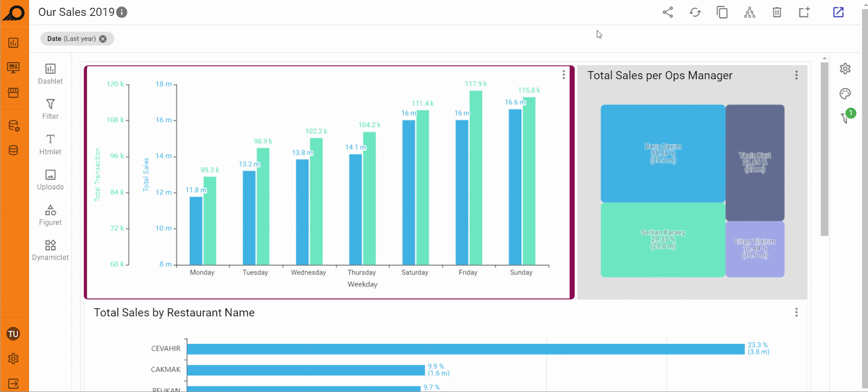This screenshot has height=392, width=868.
Task: Open the store icon in orange sidebar
Action: pos(14,93)
